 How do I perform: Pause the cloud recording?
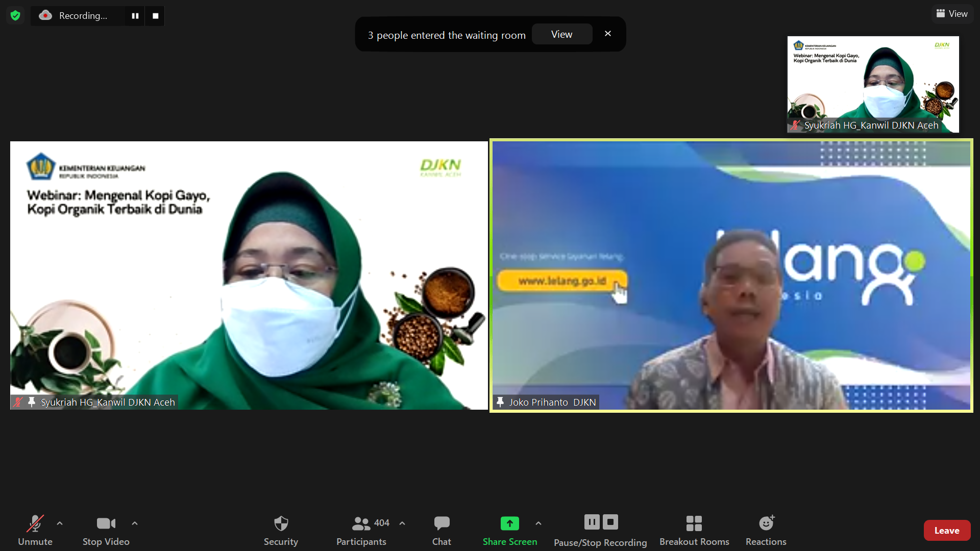[592, 522]
